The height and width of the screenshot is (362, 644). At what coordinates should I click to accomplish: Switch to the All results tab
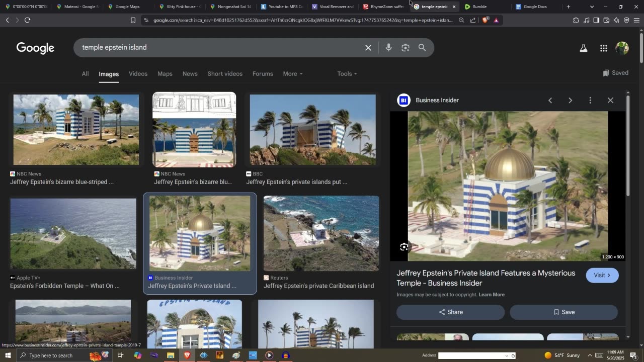coord(86,74)
